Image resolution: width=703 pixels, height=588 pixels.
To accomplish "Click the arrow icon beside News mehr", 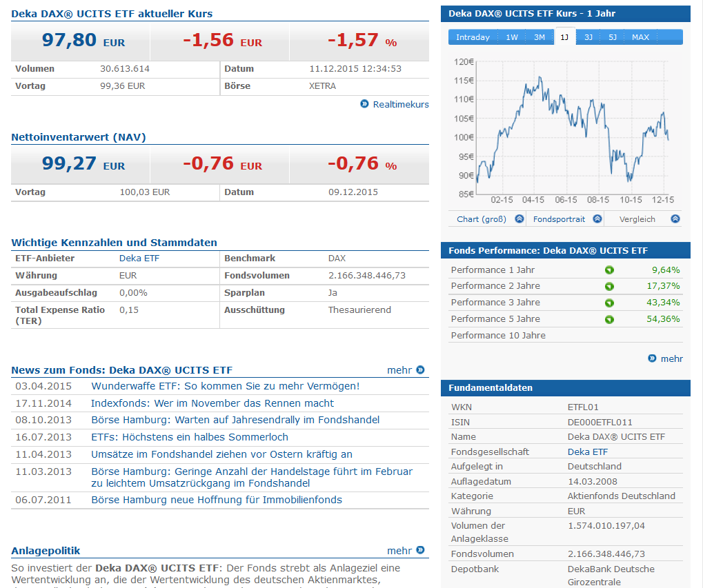I will pyautogui.click(x=420, y=370).
